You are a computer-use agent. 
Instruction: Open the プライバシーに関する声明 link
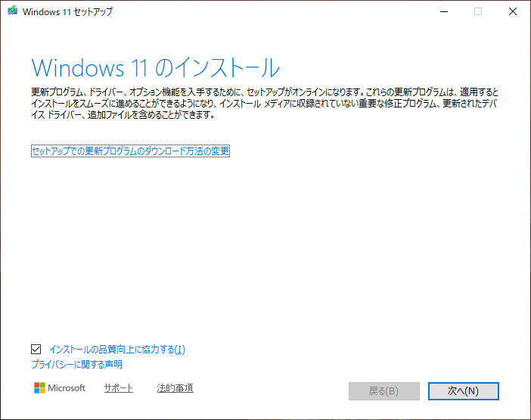coord(76,365)
